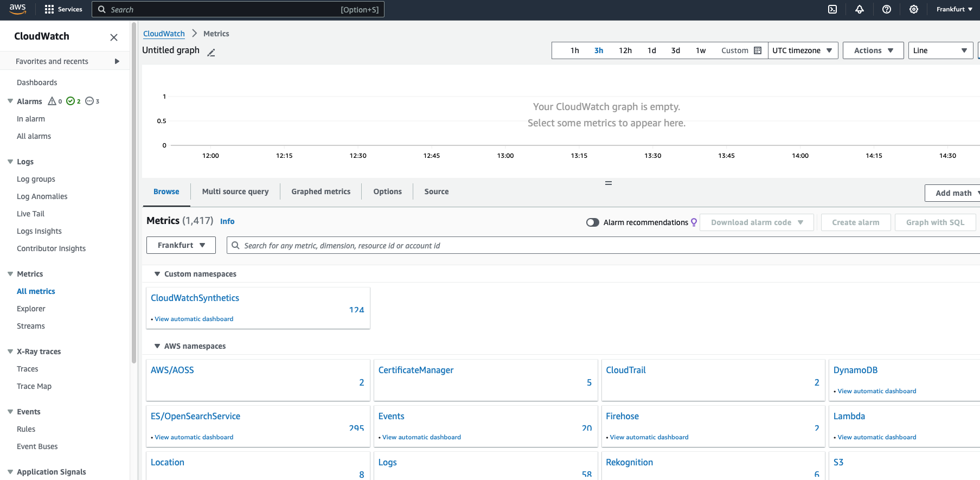Collapse the Logs section
This screenshot has height=480, width=980.
tap(10, 162)
